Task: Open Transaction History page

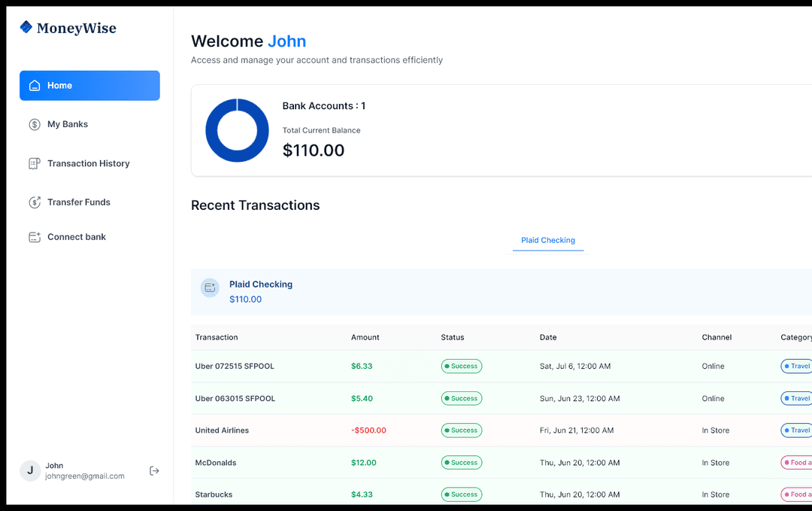Action: tap(89, 164)
